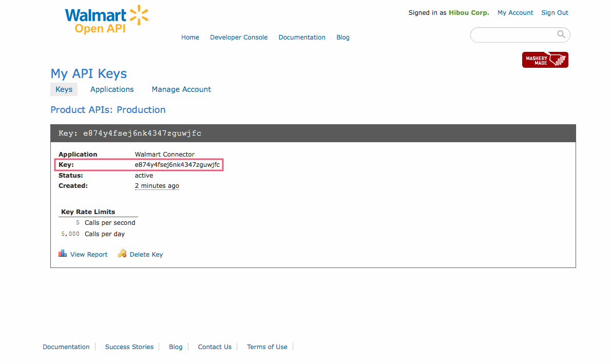This screenshot has height=364, width=611.
Task: Click the 2 minutes ago timestamp
Action: 157,186
